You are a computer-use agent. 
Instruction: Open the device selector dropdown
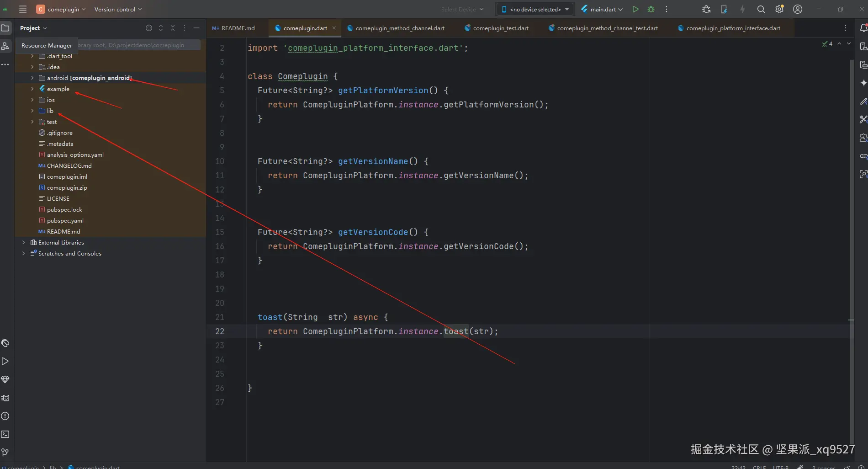click(x=535, y=9)
